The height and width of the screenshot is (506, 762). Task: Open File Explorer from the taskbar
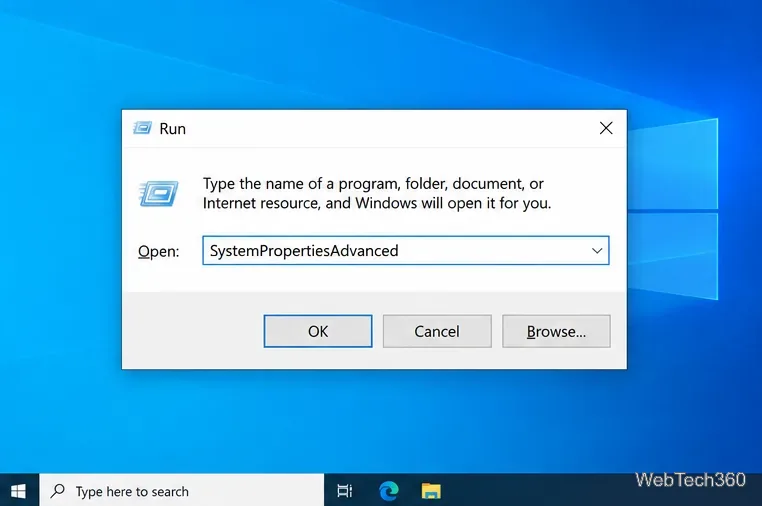(431, 491)
